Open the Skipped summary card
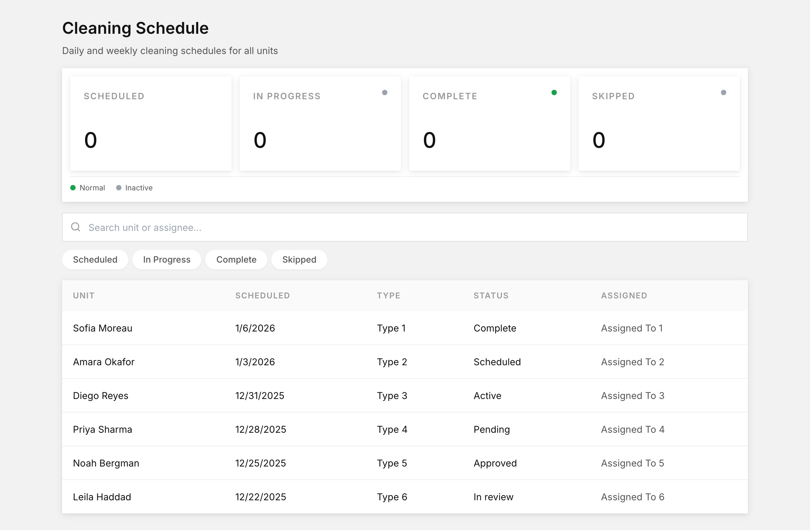 659,124
